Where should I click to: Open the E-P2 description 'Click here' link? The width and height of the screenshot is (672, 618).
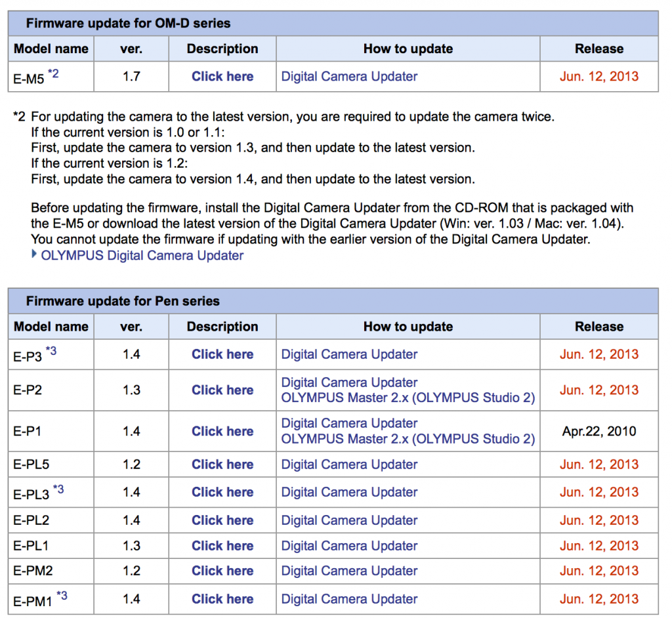click(222, 390)
